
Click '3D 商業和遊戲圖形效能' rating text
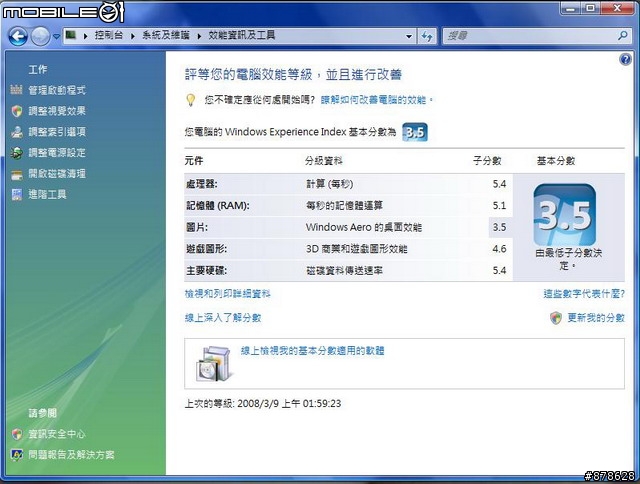pos(356,249)
